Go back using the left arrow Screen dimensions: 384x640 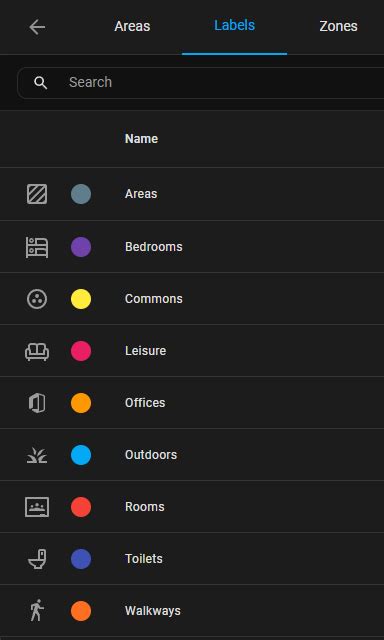[37, 27]
